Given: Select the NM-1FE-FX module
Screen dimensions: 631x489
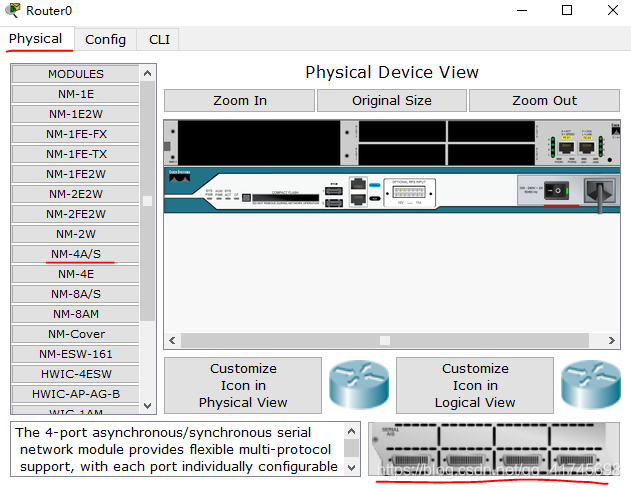Looking at the screenshot, I should [76, 134].
